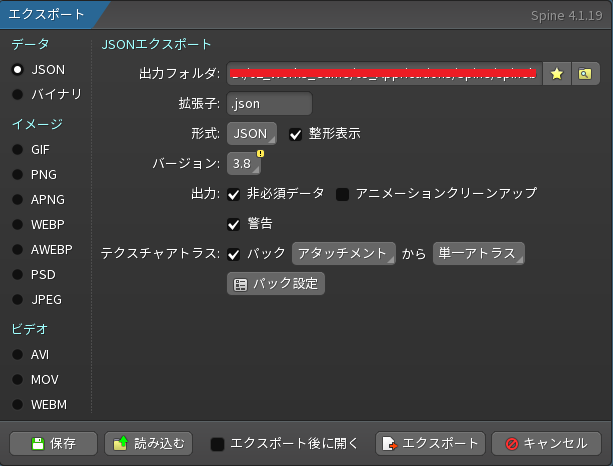613x466 pixels.
Task: Choose PNG image export
Action: (x=18, y=174)
